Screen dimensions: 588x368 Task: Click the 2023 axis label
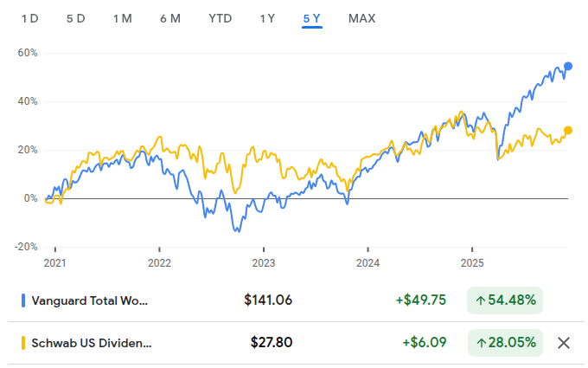tap(264, 263)
